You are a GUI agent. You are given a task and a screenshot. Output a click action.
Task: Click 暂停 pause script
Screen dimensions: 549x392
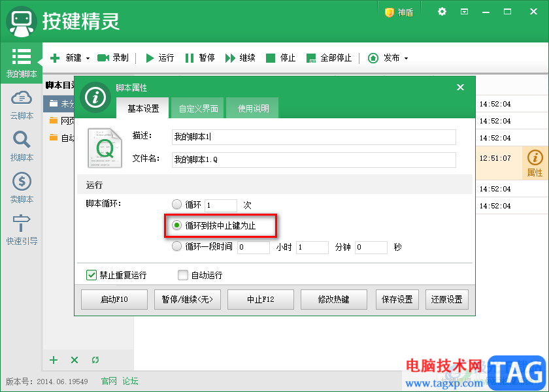tap(199, 57)
